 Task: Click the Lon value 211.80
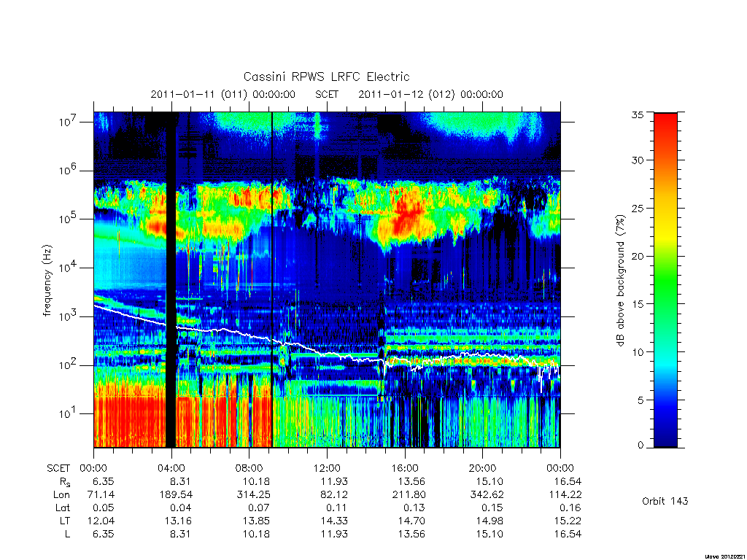(409, 495)
